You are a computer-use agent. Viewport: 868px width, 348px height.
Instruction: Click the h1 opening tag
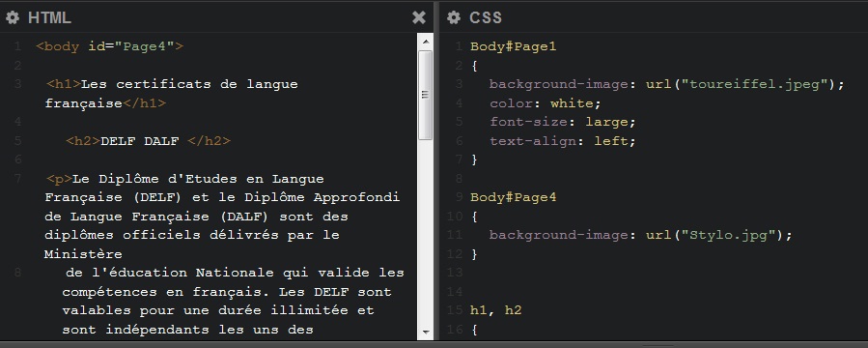coord(64,84)
